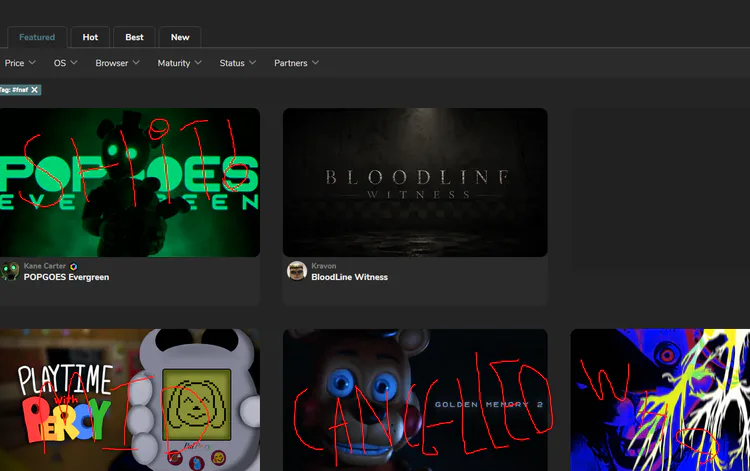Open the Partners filter dropdown
750x471 pixels.
[x=296, y=63]
